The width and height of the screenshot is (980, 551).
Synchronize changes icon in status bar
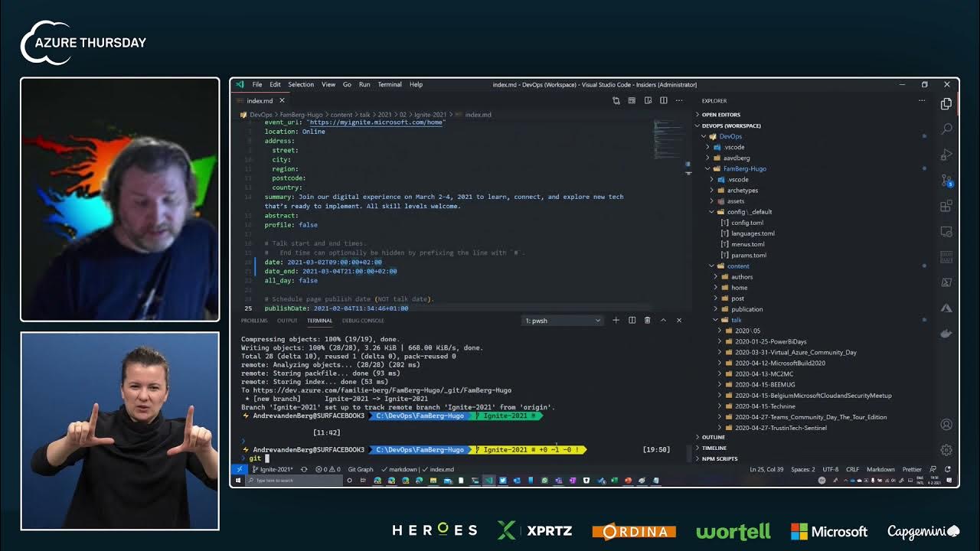click(x=304, y=469)
